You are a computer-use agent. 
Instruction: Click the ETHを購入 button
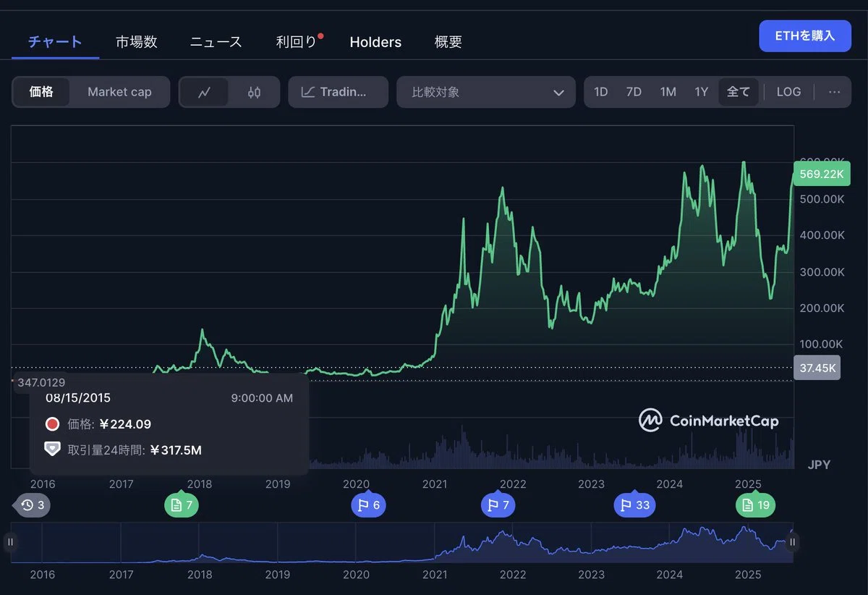[x=805, y=35]
